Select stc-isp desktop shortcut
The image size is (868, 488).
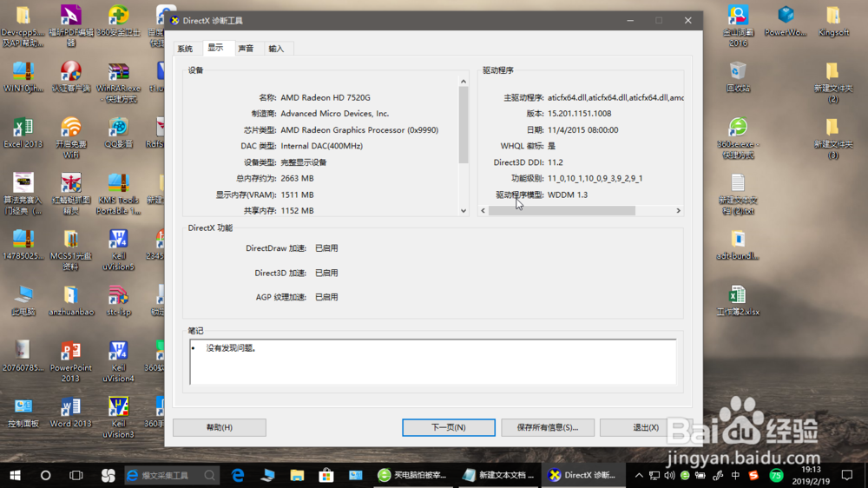[118, 300]
